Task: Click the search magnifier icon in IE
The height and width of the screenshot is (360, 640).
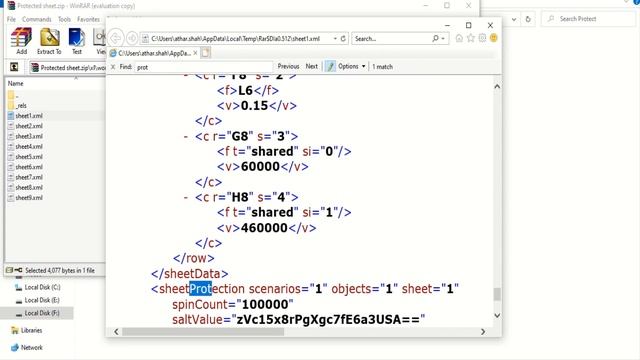Action: click(436, 38)
